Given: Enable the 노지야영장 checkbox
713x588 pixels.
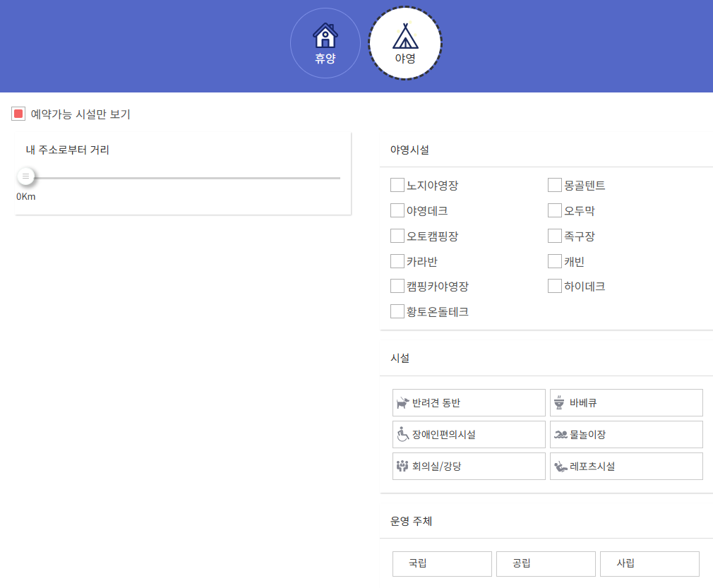Looking at the screenshot, I should pyautogui.click(x=397, y=185).
